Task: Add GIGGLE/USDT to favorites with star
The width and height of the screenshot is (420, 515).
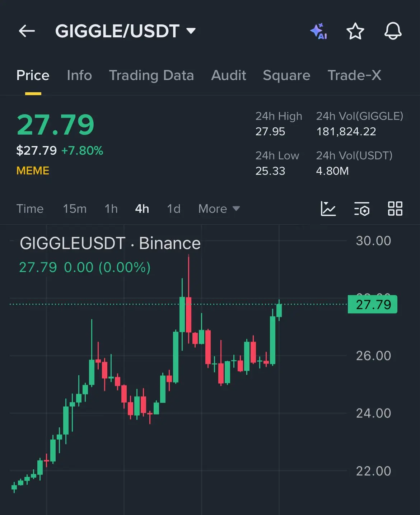Action: coord(355,31)
